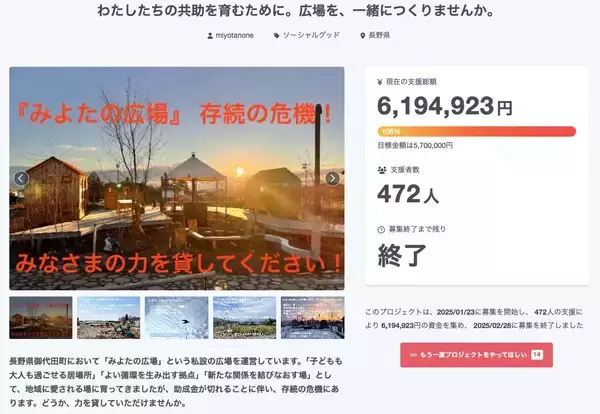The image size is (600, 414).
Task: Click the count badge on the red button
Action: pos(537,354)
